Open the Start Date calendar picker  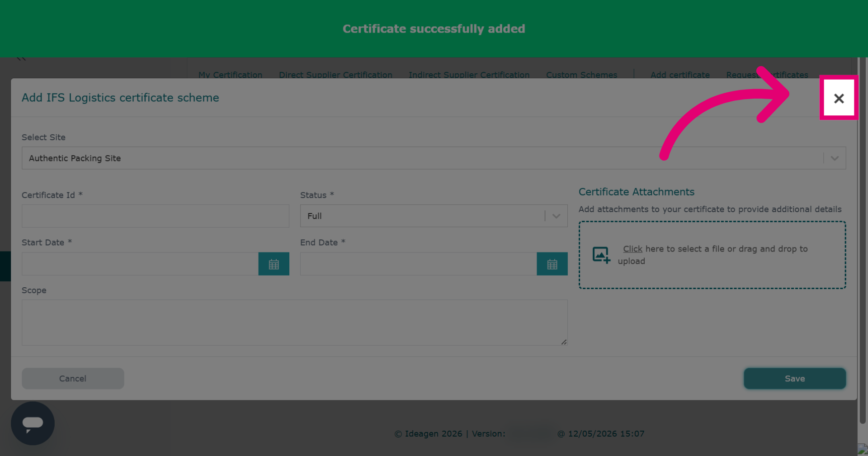pos(274,264)
